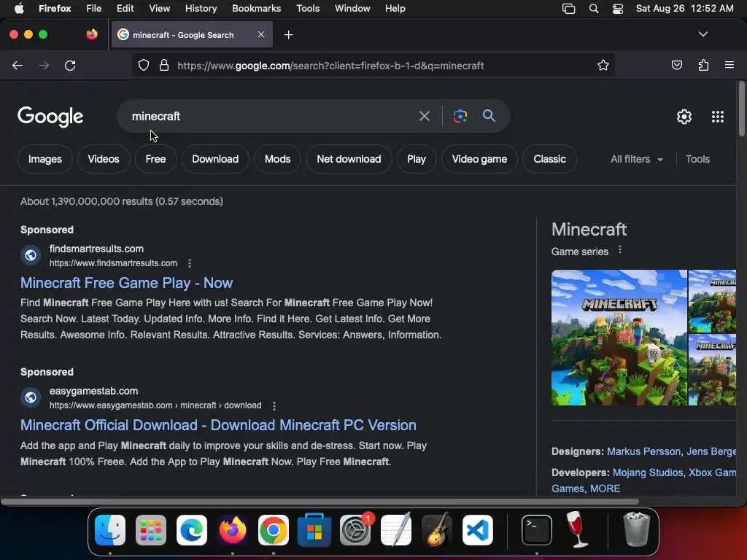This screenshot has width=747, height=560.
Task: Search by image with Google Lens
Action: tap(460, 116)
